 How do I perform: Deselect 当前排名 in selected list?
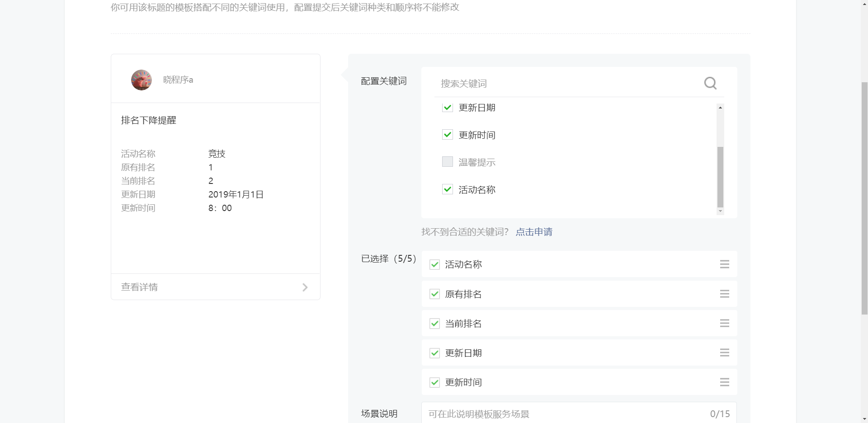click(x=434, y=324)
